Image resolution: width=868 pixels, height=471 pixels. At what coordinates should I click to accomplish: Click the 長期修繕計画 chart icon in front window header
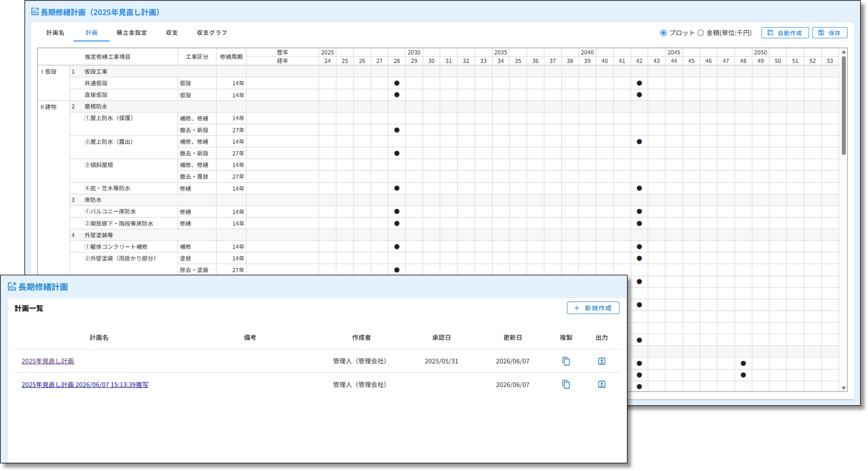pyautogui.click(x=12, y=286)
